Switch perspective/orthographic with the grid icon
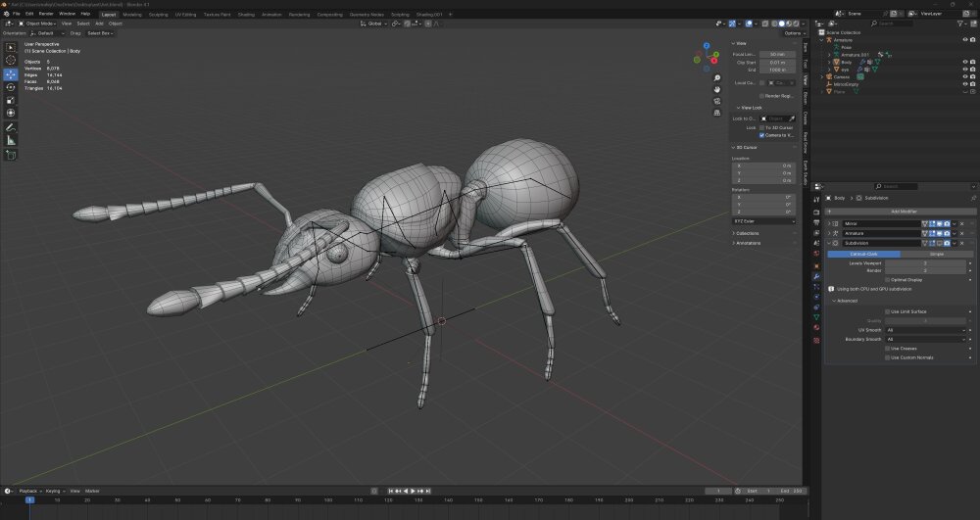Screen dimensions: 980x520 coord(717,113)
